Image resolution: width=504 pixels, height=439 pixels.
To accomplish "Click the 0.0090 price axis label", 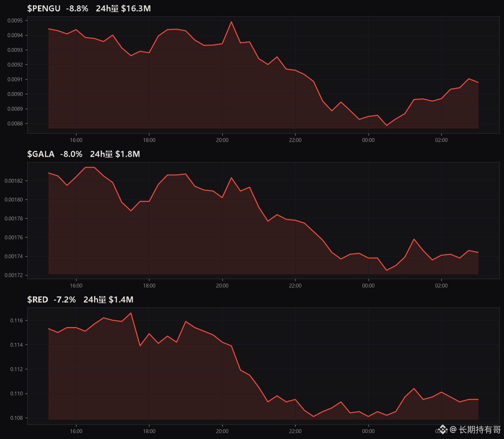I will tap(15, 94).
